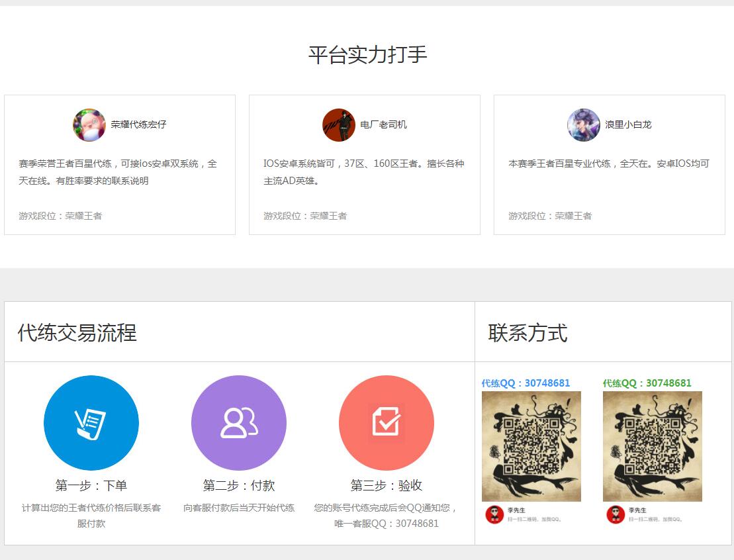Select the 浪里小白龙 player name
The height and width of the screenshot is (560, 734).
click(x=628, y=124)
